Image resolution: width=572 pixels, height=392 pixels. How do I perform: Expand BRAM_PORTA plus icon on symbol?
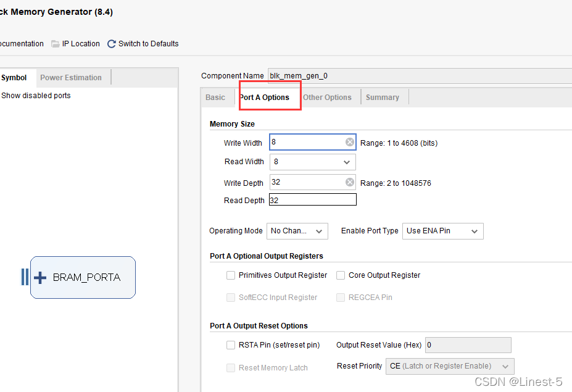pos(40,278)
